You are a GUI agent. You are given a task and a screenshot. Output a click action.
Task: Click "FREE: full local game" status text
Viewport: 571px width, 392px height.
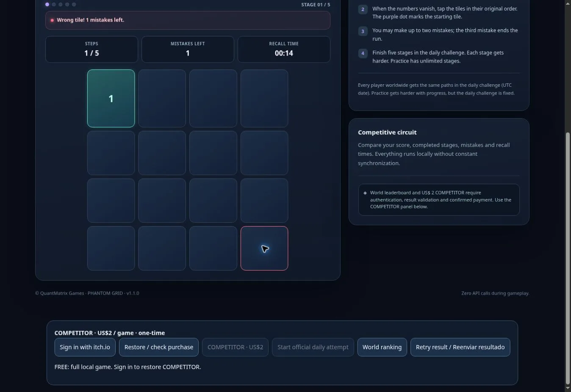click(x=128, y=367)
